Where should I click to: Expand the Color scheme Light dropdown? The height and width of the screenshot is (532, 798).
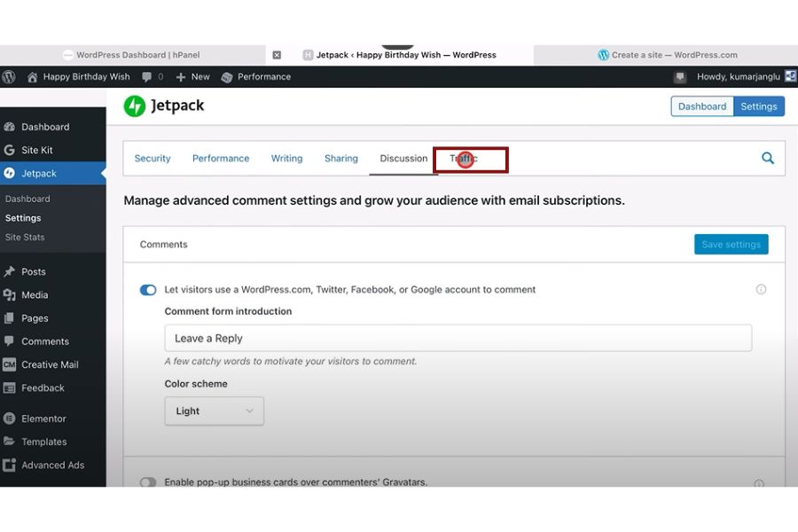pyautogui.click(x=214, y=411)
